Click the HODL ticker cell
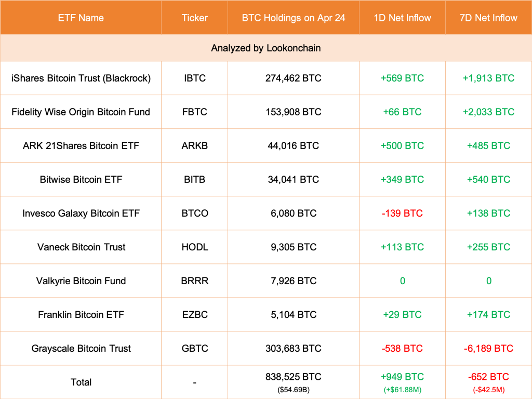Viewport: 532px width, 399px height. (195, 247)
